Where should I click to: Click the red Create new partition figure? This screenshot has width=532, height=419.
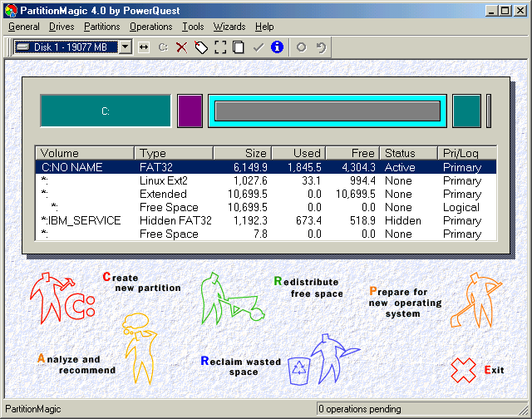62,298
